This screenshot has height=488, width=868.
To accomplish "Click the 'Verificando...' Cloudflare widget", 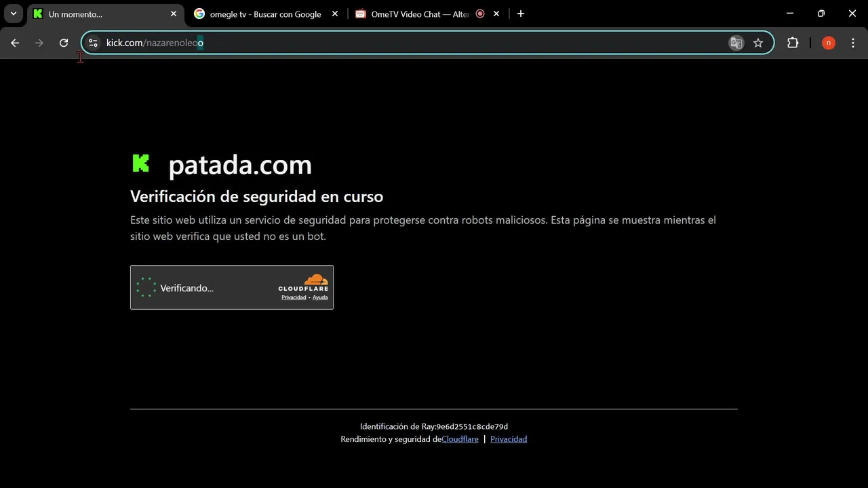I will pos(232,287).
